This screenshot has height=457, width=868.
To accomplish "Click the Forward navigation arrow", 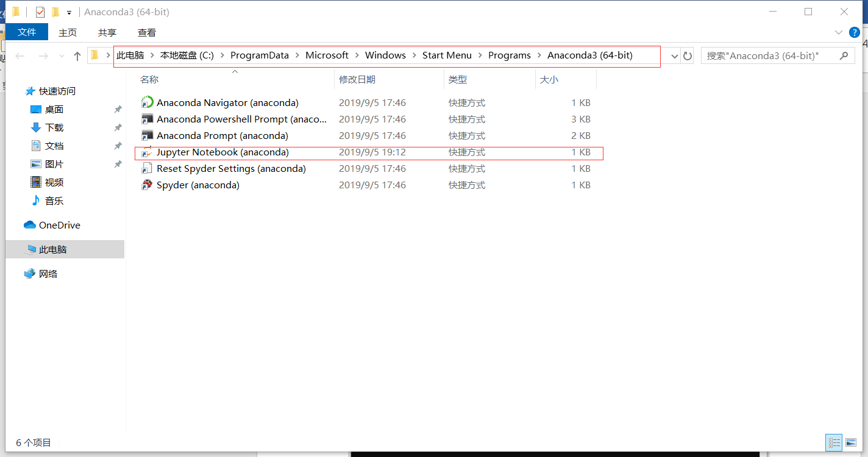I will tap(43, 56).
